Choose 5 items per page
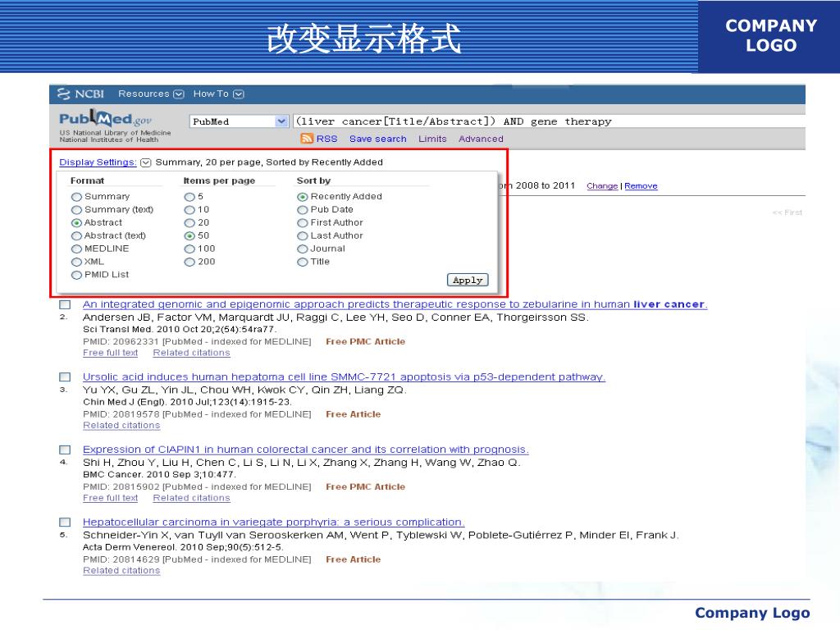The image size is (840, 630). (x=189, y=197)
